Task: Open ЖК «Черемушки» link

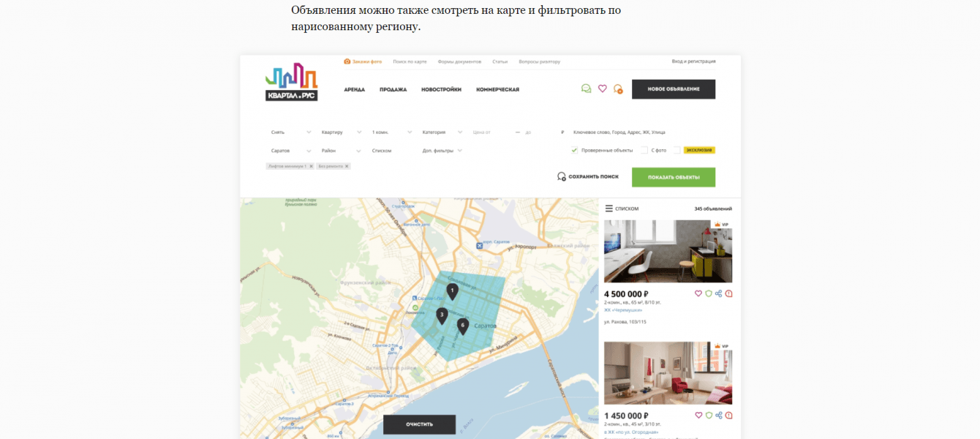Action: click(x=623, y=310)
